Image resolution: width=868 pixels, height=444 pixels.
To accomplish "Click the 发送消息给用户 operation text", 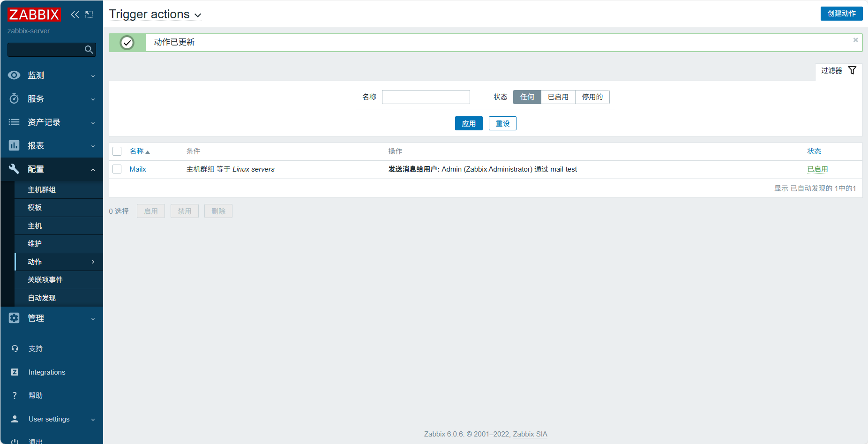I will pyautogui.click(x=482, y=169).
